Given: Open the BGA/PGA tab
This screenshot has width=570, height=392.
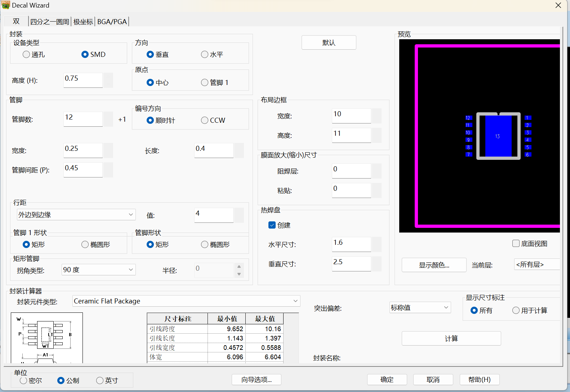Looking at the screenshot, I should pos(112,22).
